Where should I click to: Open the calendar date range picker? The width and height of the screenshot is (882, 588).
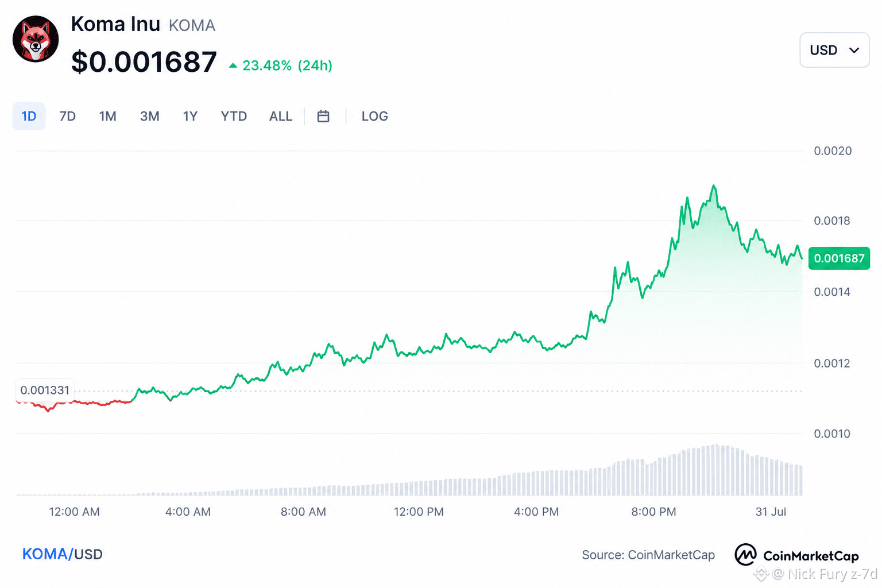point(323,116)
